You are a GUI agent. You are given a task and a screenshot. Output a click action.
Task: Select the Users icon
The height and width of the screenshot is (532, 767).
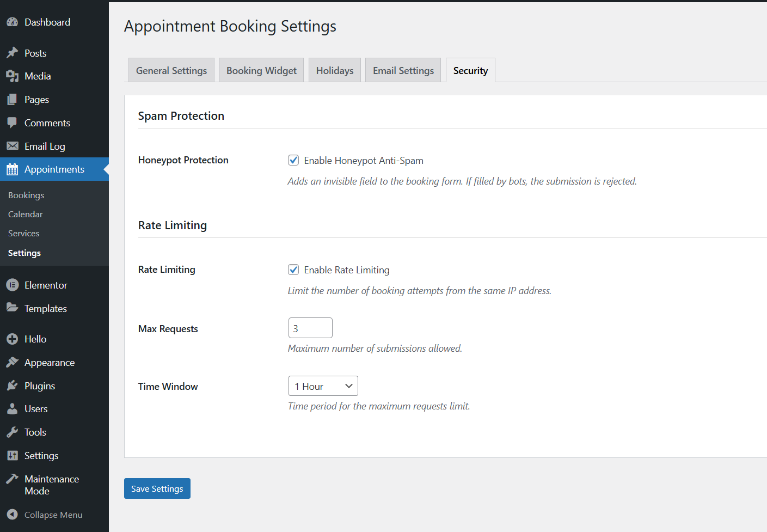12,408
